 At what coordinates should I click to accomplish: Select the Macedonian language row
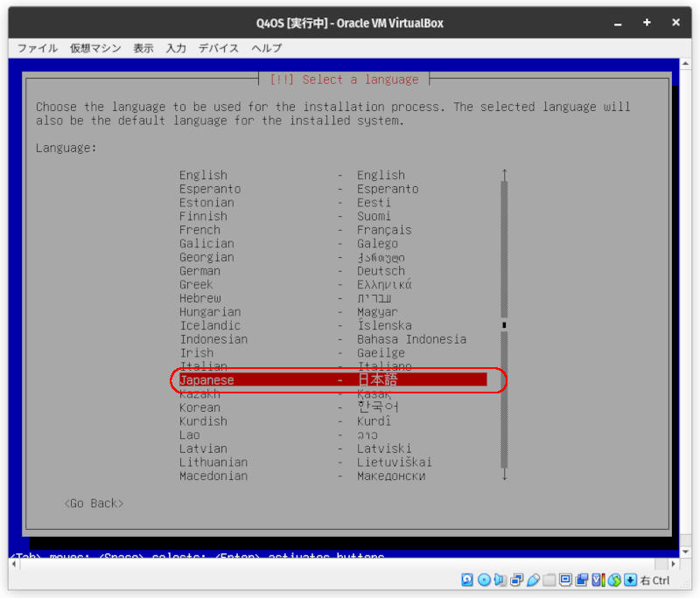pyautogui.click(x=333, y=476)
